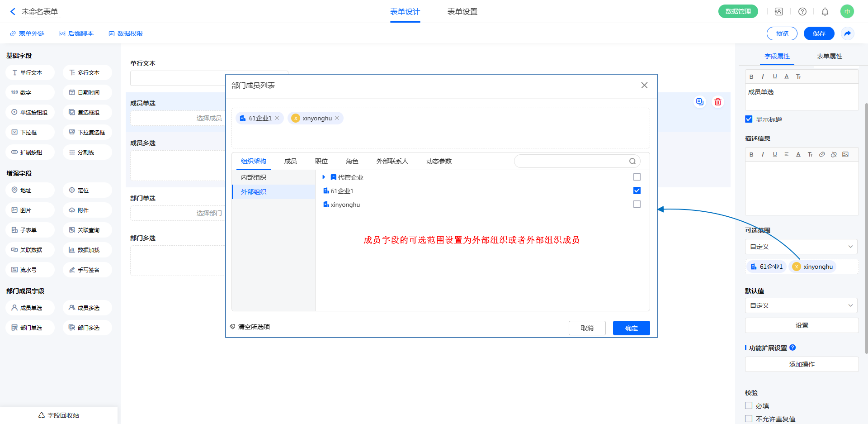Open the 动态参数 tab in the dialog
This screenshot has height=424, width=868.
439,161
